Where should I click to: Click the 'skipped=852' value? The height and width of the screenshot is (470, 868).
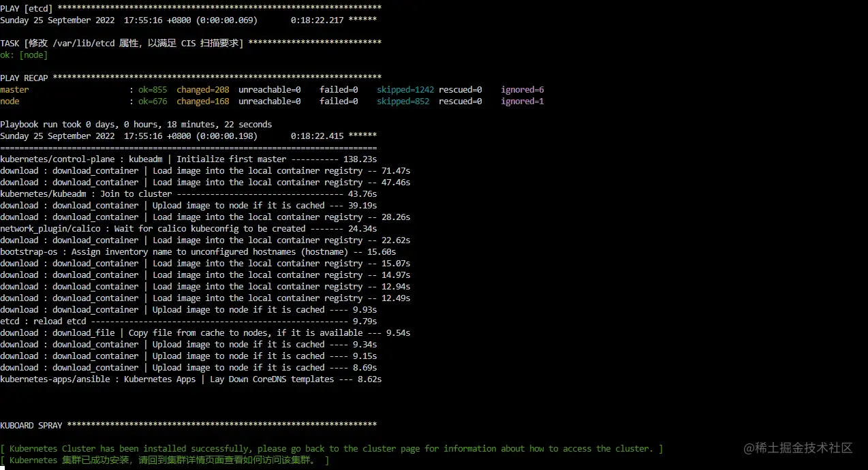point(403,101)
